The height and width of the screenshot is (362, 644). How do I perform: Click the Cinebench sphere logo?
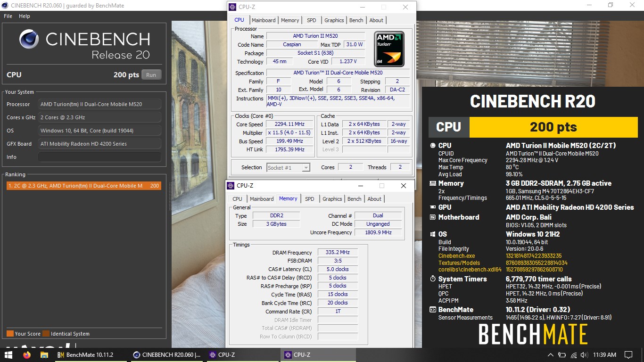(29, 39)
